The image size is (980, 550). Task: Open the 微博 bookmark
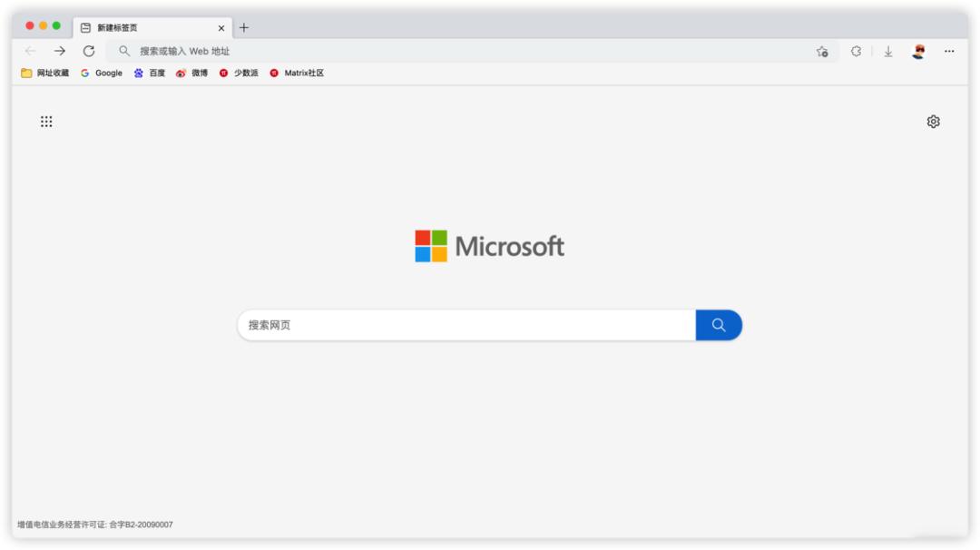[191, 74]
